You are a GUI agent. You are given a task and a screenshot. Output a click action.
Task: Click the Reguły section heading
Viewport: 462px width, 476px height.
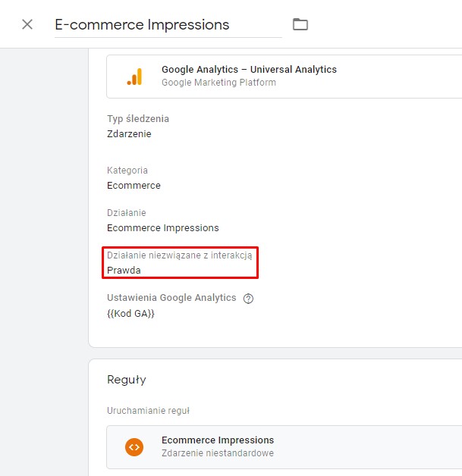[x=127, y=380]
